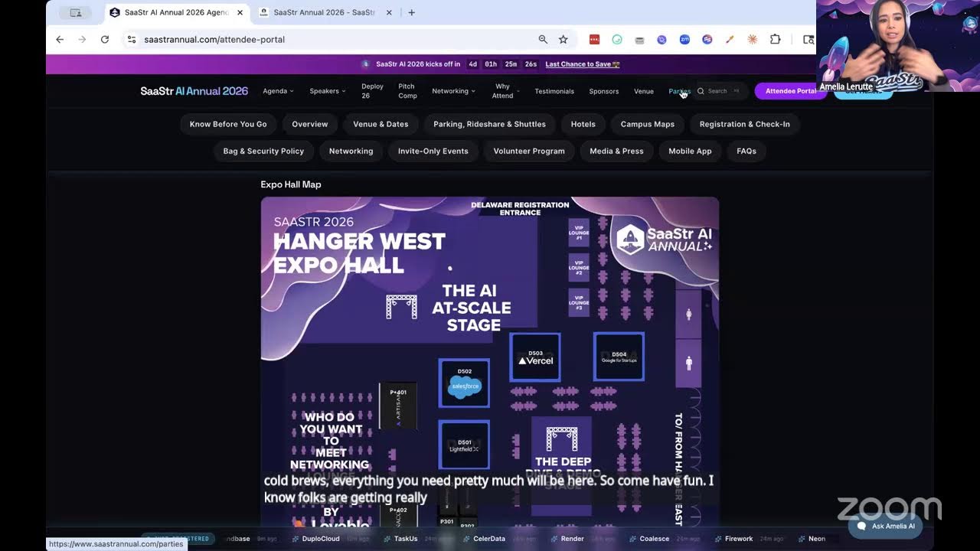The height and width of the screenshot is (551, 980).
Task: Click the SaaStr AI Annual 2026 logo
Action: point(194,91)
